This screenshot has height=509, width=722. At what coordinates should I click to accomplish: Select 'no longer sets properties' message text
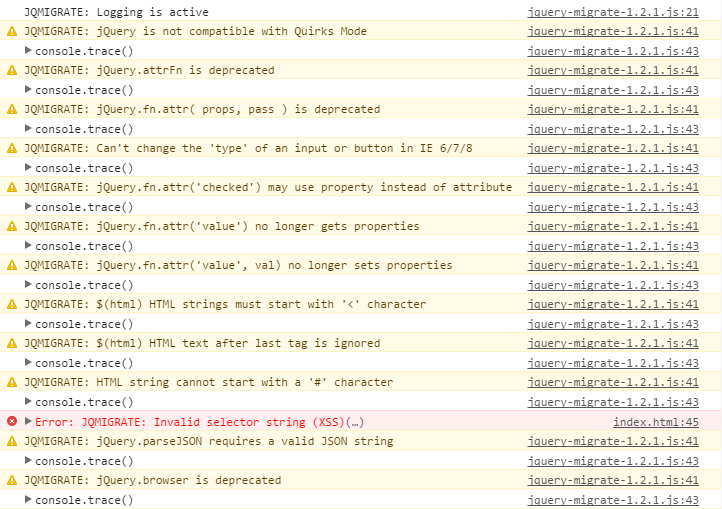point(370,265)
